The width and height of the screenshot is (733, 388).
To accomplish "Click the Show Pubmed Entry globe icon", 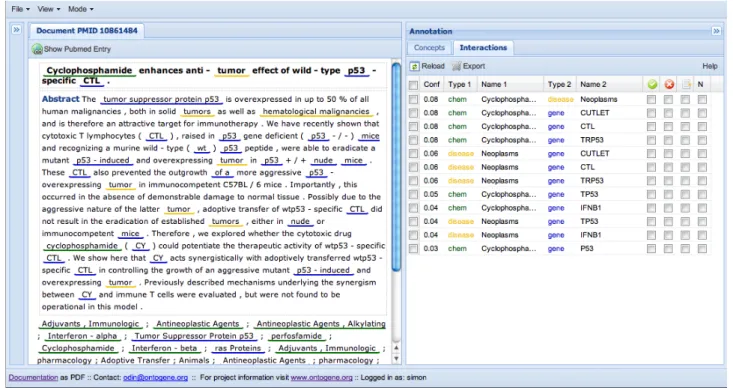I will click(37, 49).
